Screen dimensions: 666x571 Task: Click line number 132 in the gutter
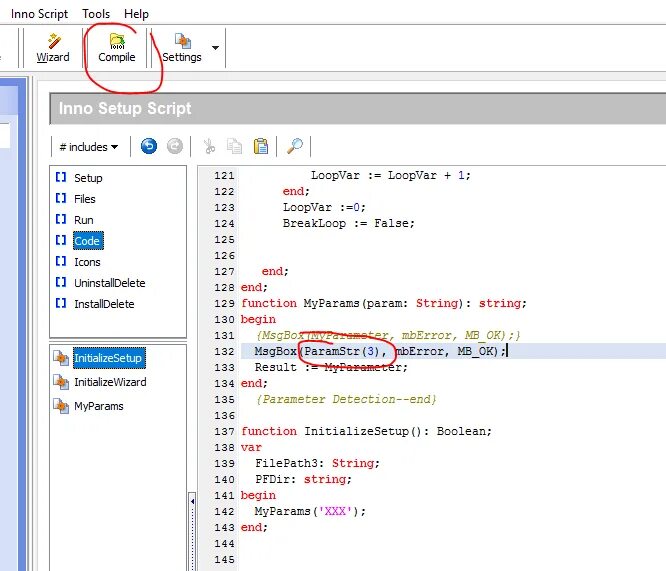point(224,352)
